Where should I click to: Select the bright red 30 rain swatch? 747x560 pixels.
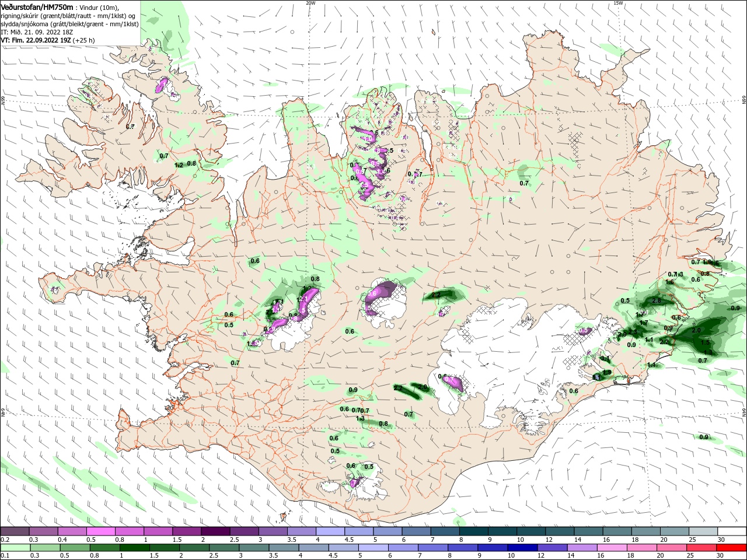coord(731,548)
